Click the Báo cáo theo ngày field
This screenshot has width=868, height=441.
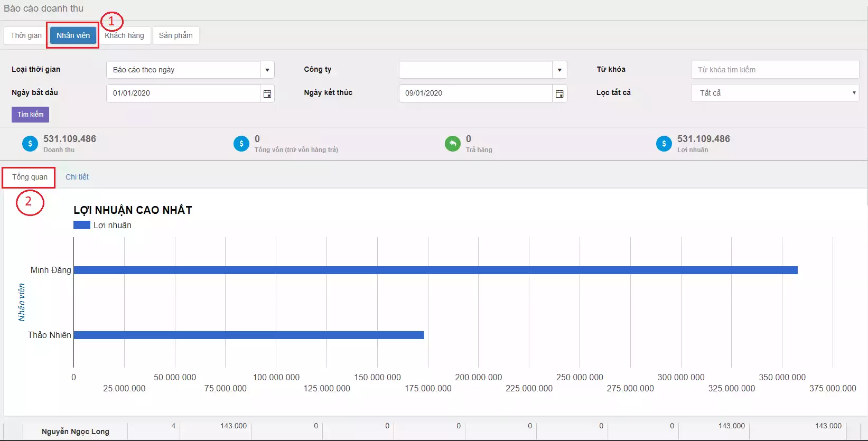(x=183, y=70)
